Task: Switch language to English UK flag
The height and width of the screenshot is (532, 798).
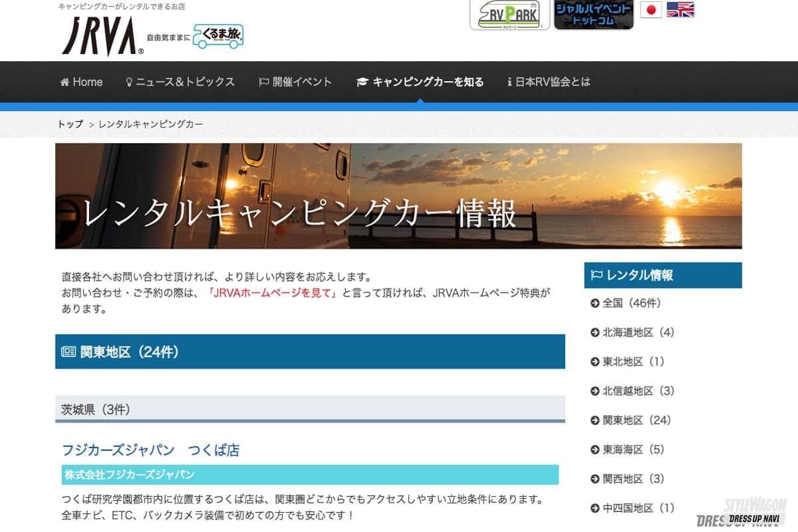Action: click(x=680, y=9)
